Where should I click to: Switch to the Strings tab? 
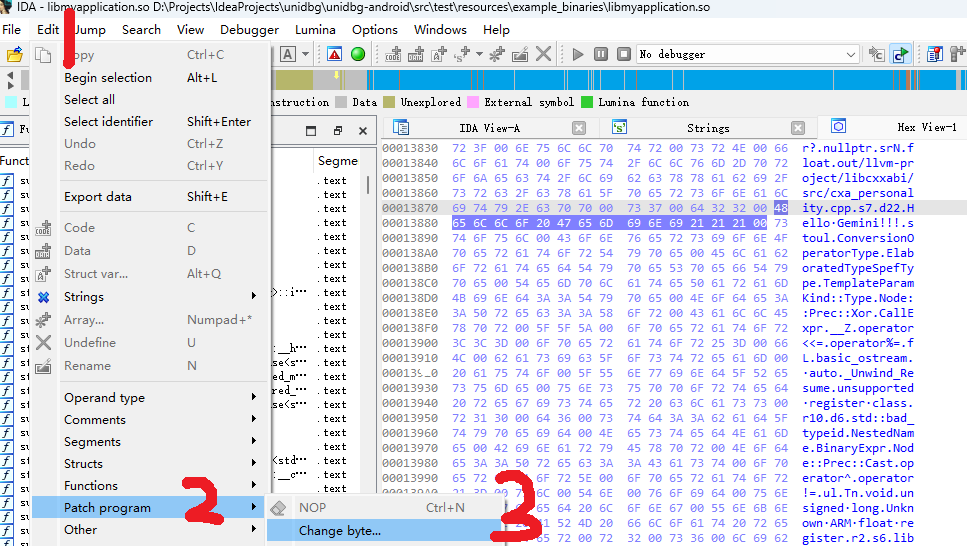tap(708, 128)
